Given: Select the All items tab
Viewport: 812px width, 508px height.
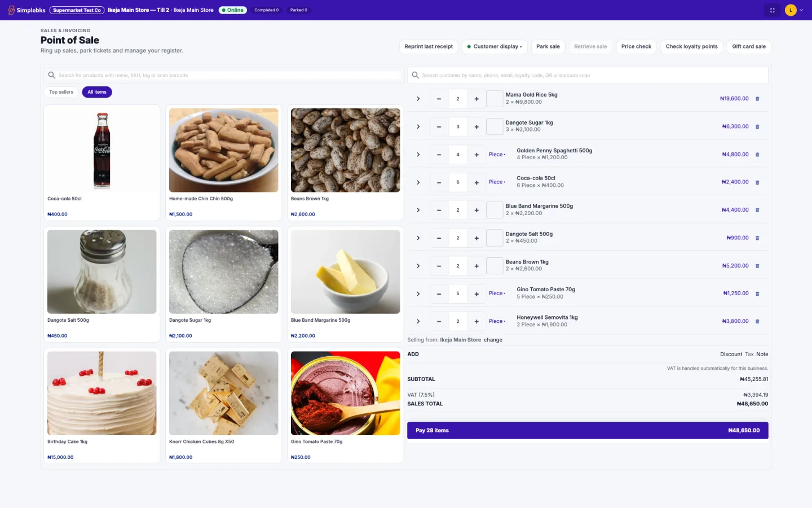Looking at the screenshot, I should (x=97, y=92).
